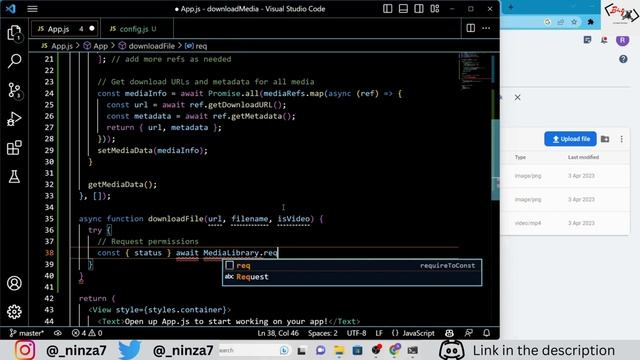Viewport: 640px width, 360px height.
Task: Open the notifications bell in browser page
Action: [x=604, y=40]
